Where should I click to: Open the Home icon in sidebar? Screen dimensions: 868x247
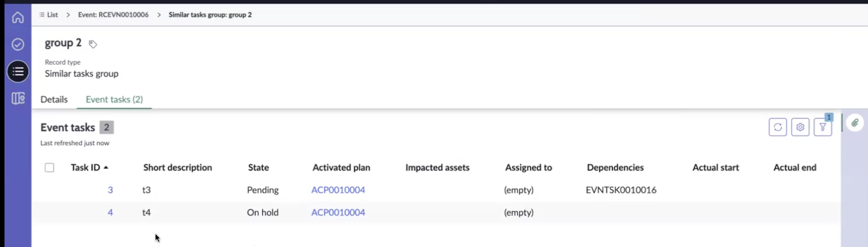click(x=17, y=18)
